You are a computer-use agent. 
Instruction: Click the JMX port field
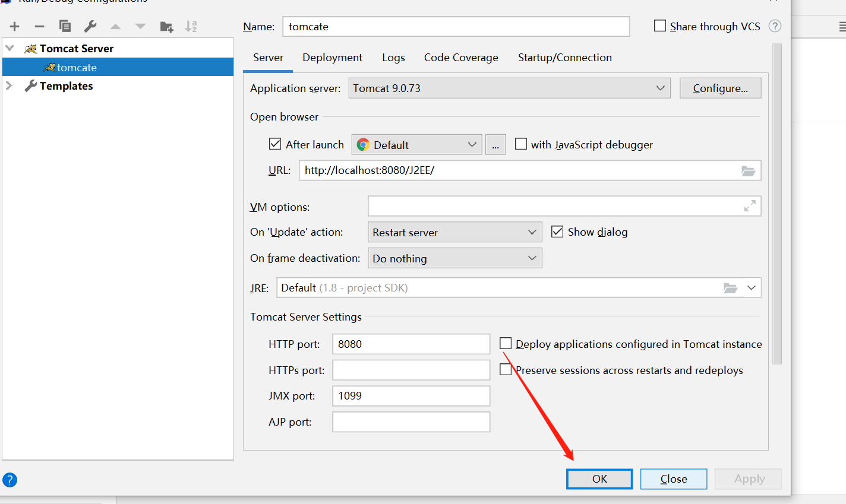[x=411, y=396]
